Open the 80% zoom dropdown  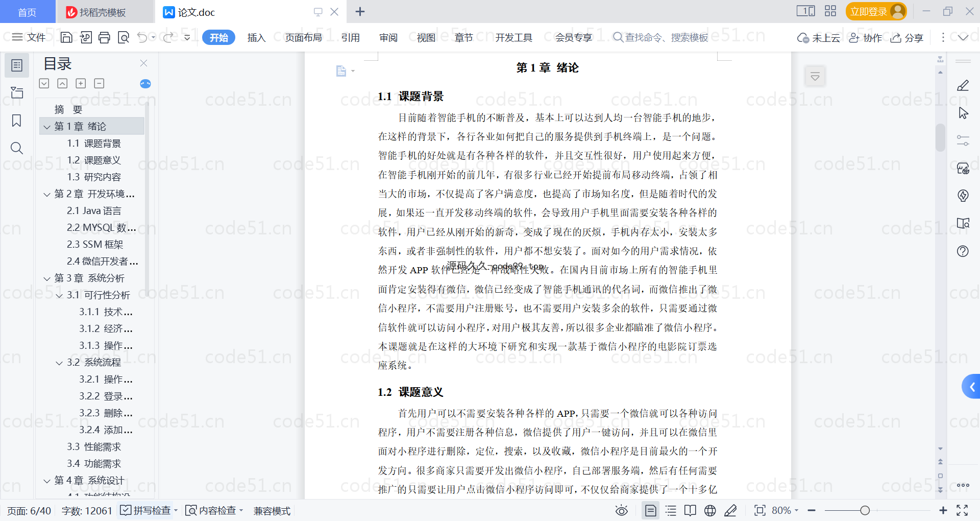click(785, 510)
